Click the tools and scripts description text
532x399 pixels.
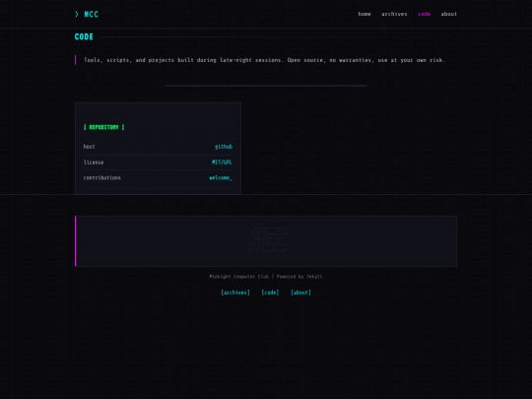coord(264,60)
